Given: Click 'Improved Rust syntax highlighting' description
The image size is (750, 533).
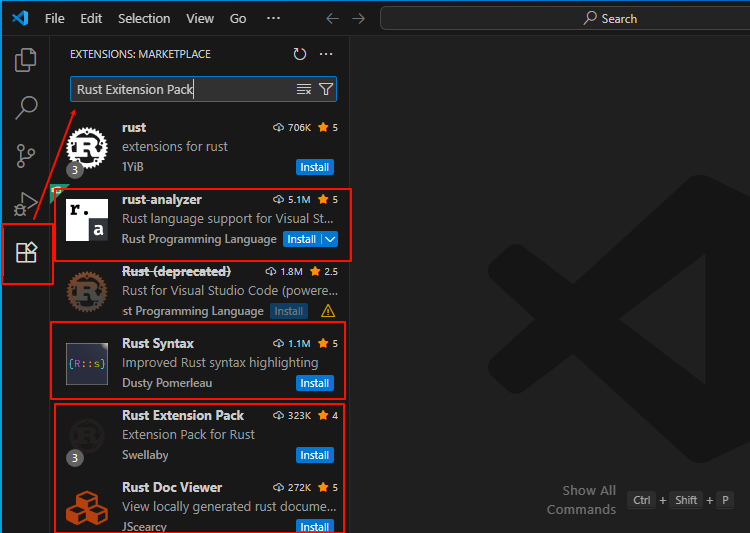Looking at the screenshot, I should point(220,363).
